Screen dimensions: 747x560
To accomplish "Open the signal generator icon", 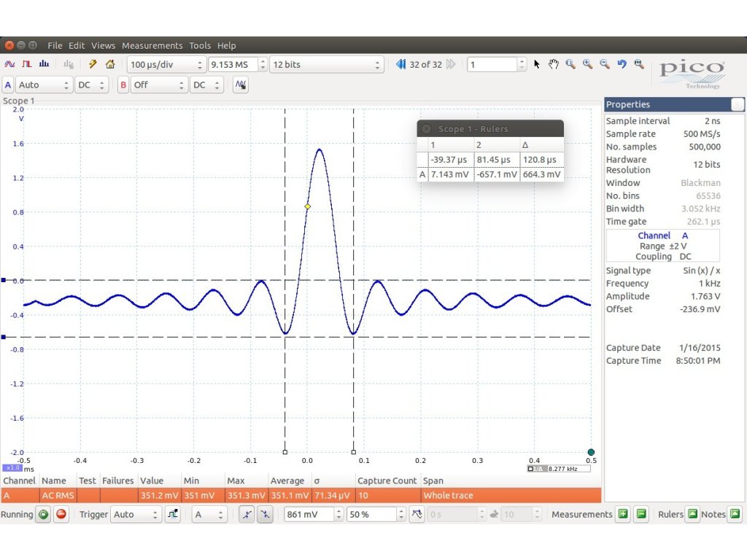I will pyautogui.click(x=241, y=85).
